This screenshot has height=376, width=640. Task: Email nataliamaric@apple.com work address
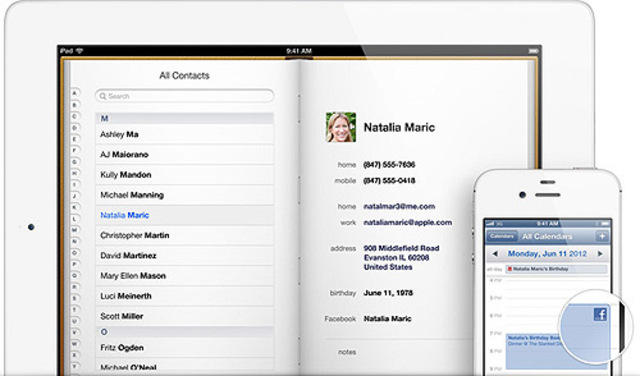pyautogui.click(x=408, y=222)
